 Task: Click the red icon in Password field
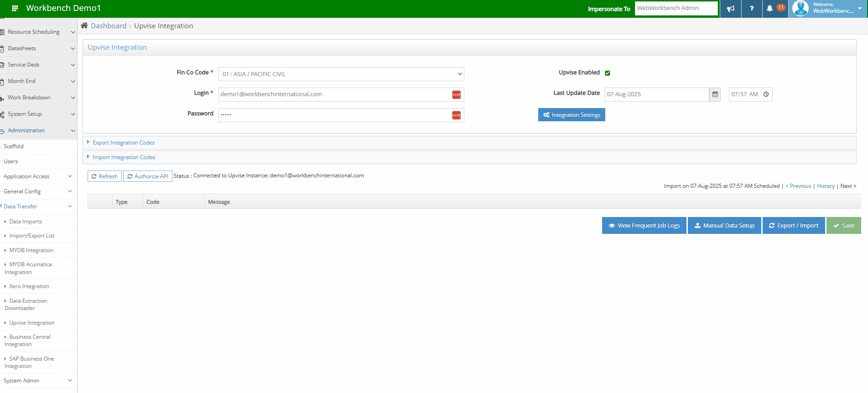[456, 115]
